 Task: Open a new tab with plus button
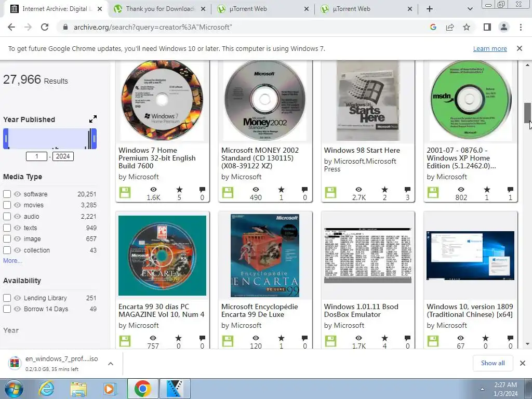430,9
